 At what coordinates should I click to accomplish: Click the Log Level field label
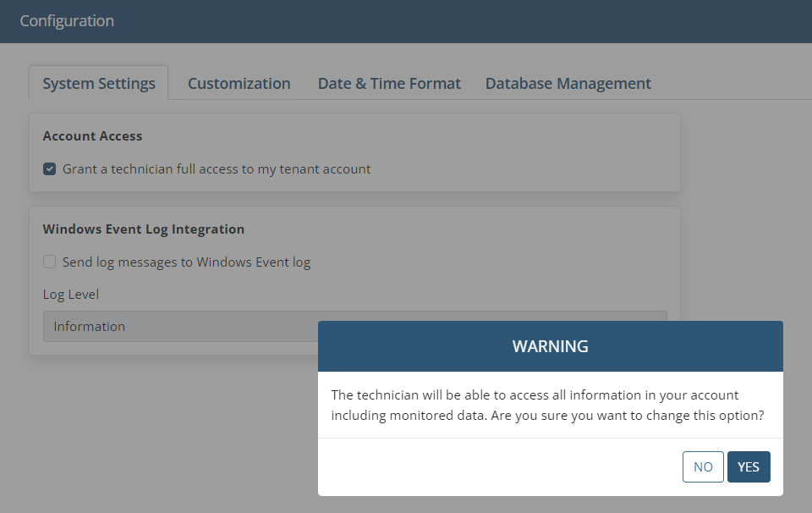[x=70, y=295]
